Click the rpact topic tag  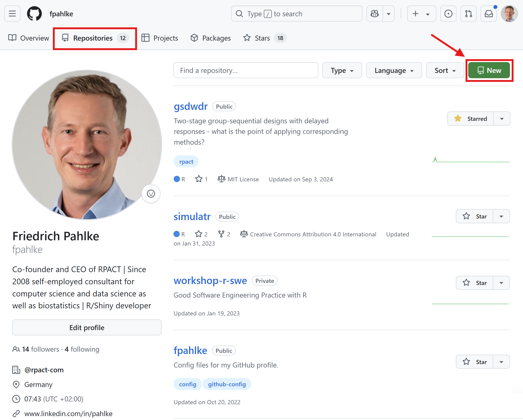186,162
